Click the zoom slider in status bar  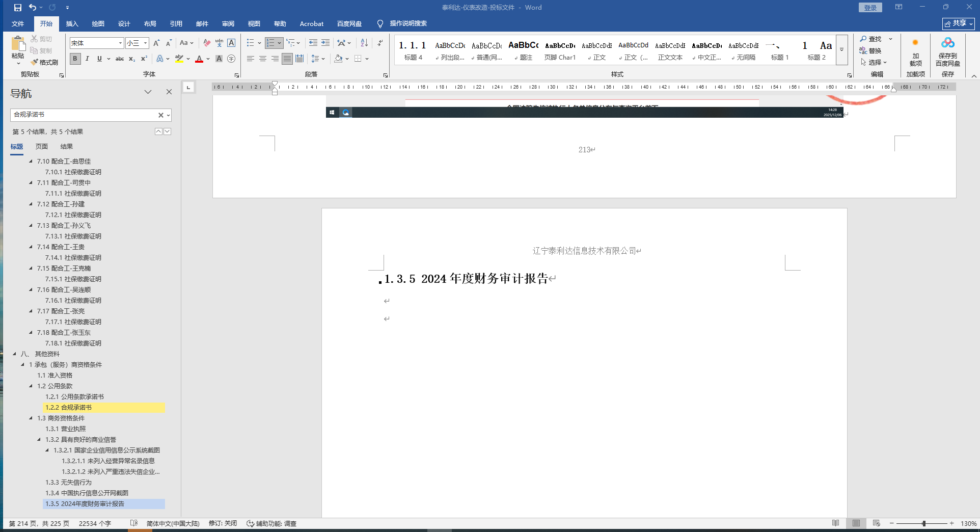pyautogui.click(x=923, y=523)
